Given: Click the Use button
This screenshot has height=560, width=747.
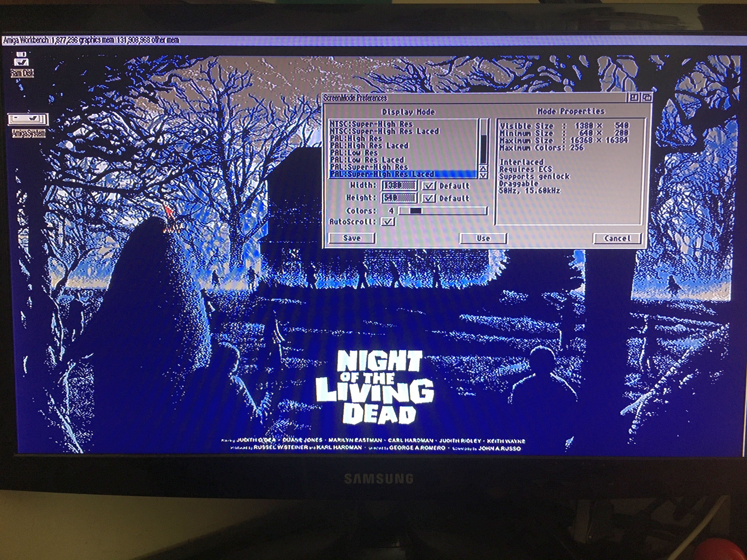Looking at the screenshot, I should [483, 238].
